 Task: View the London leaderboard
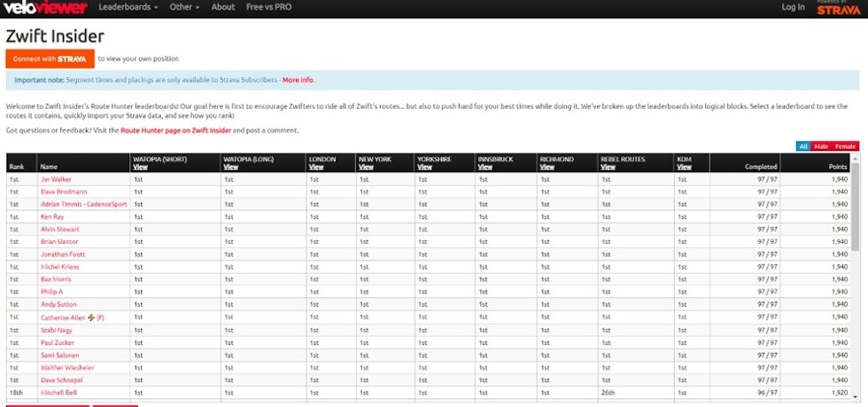click(x=316, y=167)
